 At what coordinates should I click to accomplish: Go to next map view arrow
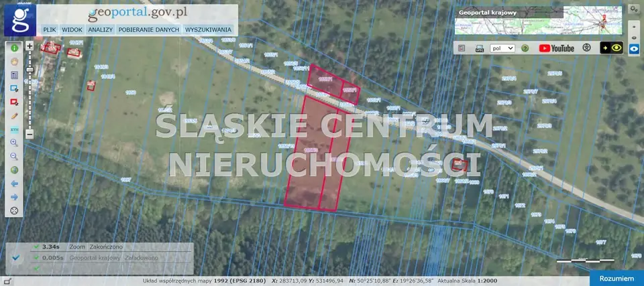click(14, 197)
